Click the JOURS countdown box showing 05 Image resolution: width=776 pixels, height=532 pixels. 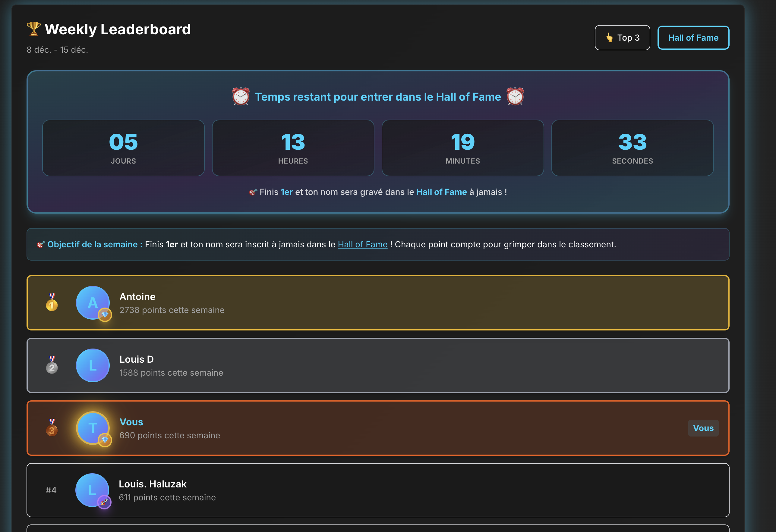click(x=123, y=148)
